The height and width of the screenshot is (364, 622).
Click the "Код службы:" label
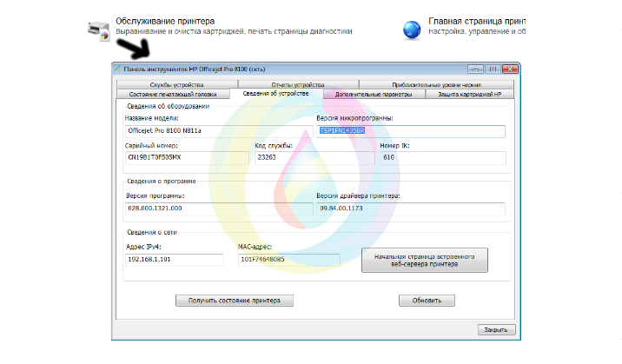[x=274, y=146]
